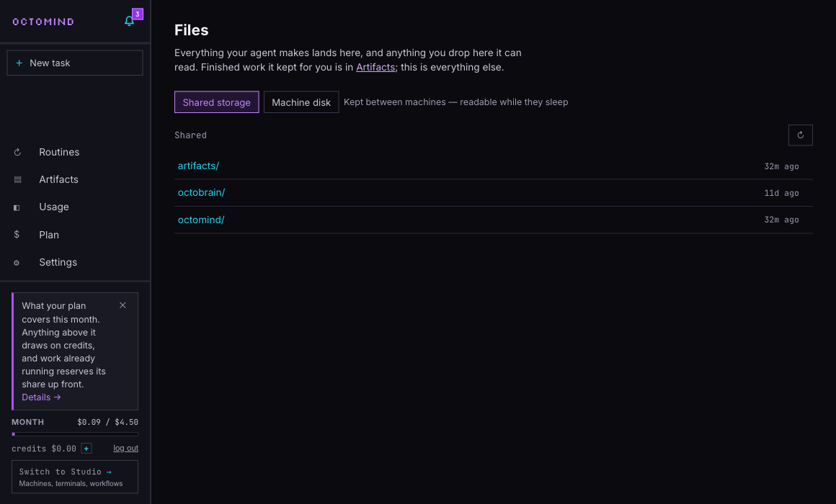Viewport: 836px width, 504px height.
Task: Open the artifacts/ folder
Action: [198, 166]
